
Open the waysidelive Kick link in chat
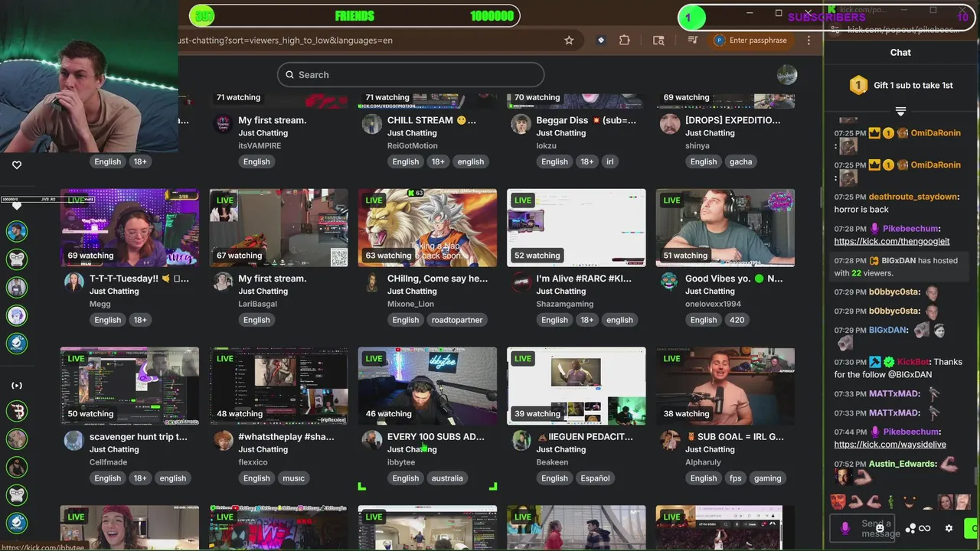click(x=890, y=445)
